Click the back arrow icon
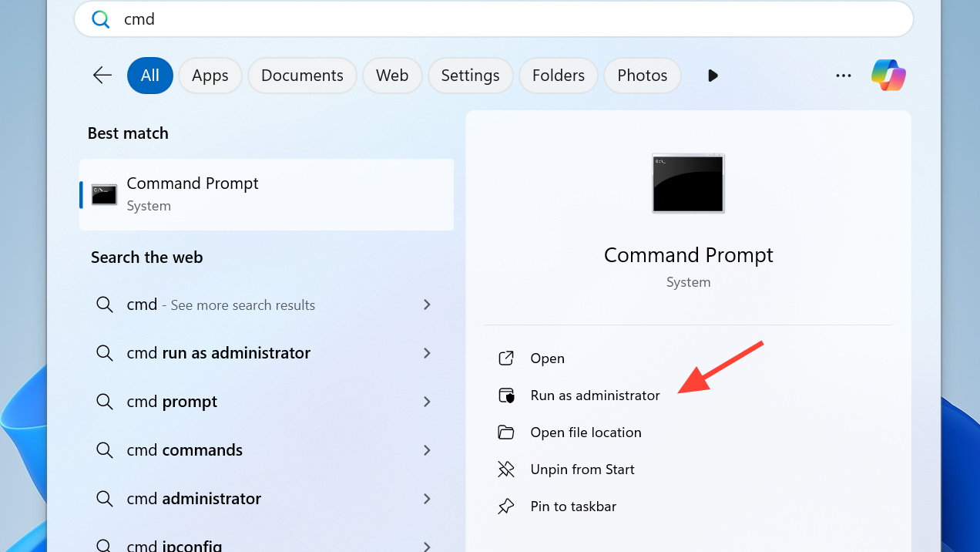Viewport: 980px width, 552px height. 102,76
